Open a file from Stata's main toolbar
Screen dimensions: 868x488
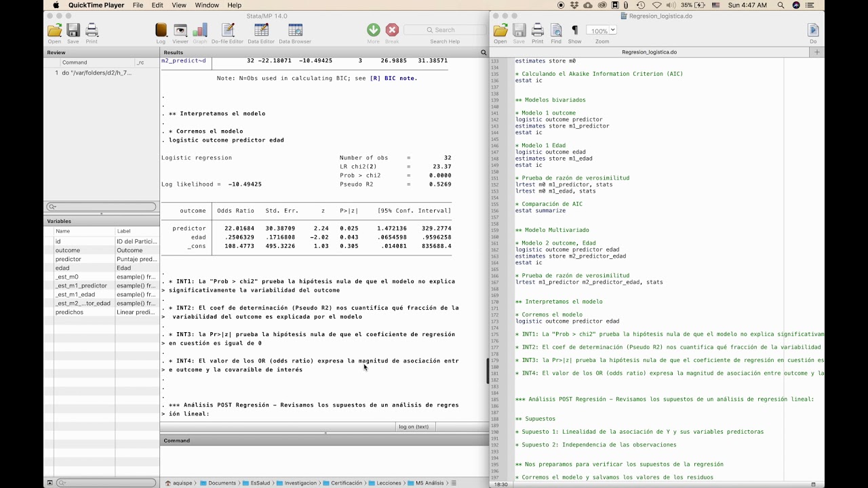tap(54, 30)
